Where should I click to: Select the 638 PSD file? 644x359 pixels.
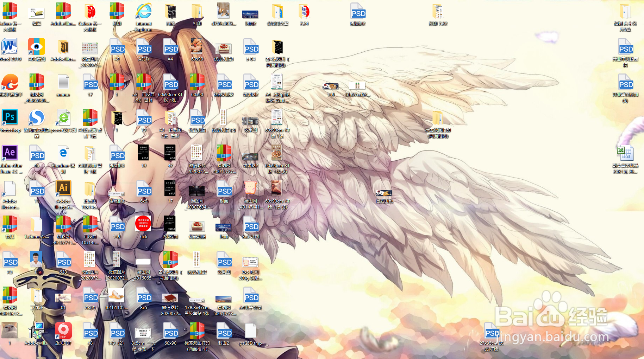click(x=63, y=263)
